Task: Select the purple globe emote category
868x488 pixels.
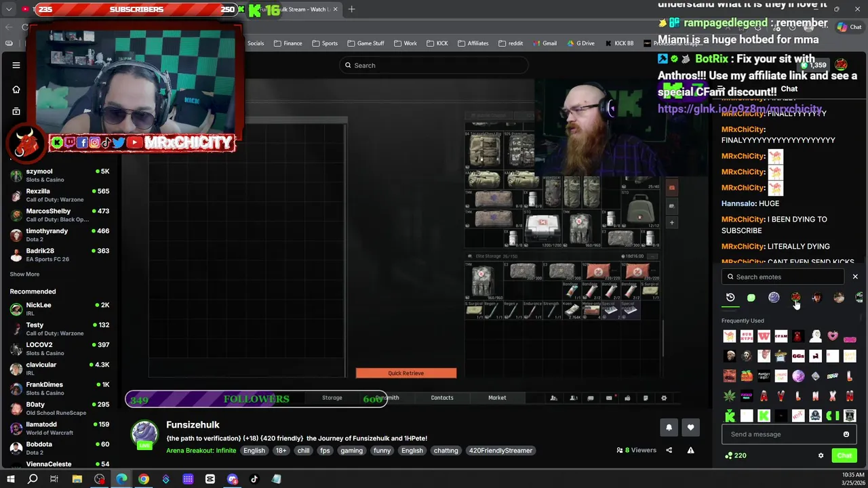Action: 774,298
